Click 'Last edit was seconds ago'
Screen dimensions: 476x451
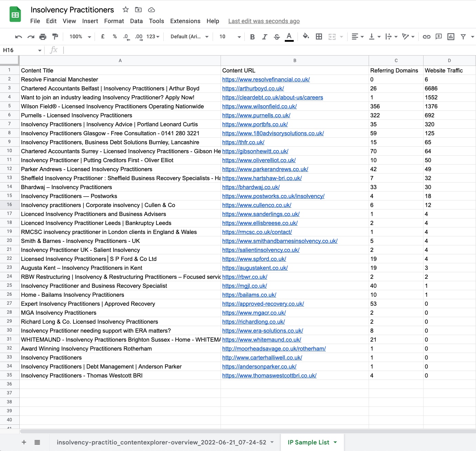click(264, 21)
